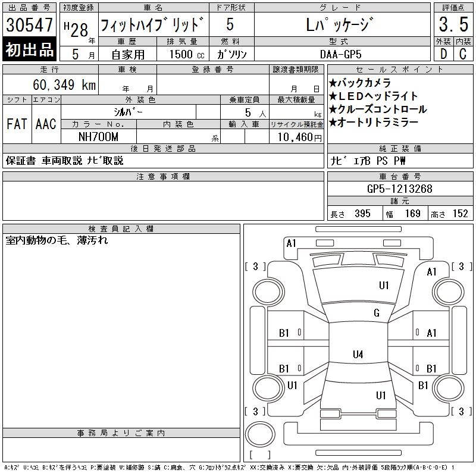The height and width of the screenshot is (476, 476).
Task: Click the vehicle history 自家用
Action: (x=128, y=55)
